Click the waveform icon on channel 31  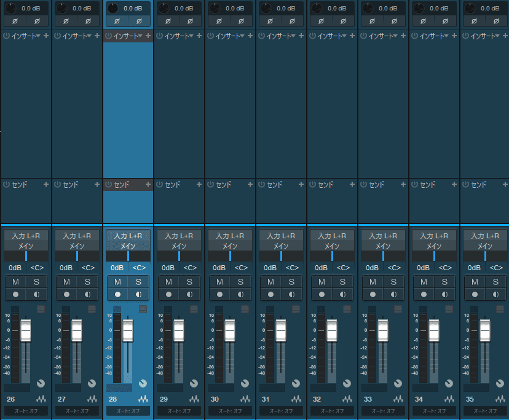tap(296, 399)
